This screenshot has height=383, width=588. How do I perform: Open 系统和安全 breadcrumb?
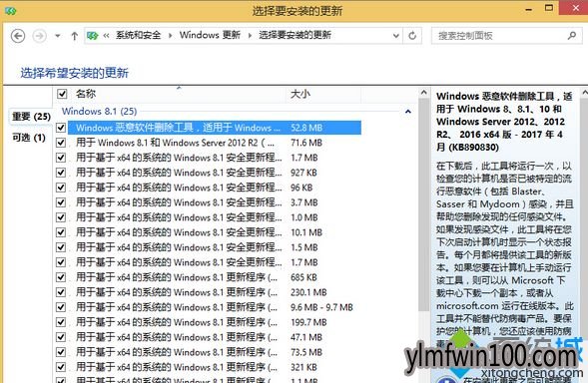tap(138, 35)
